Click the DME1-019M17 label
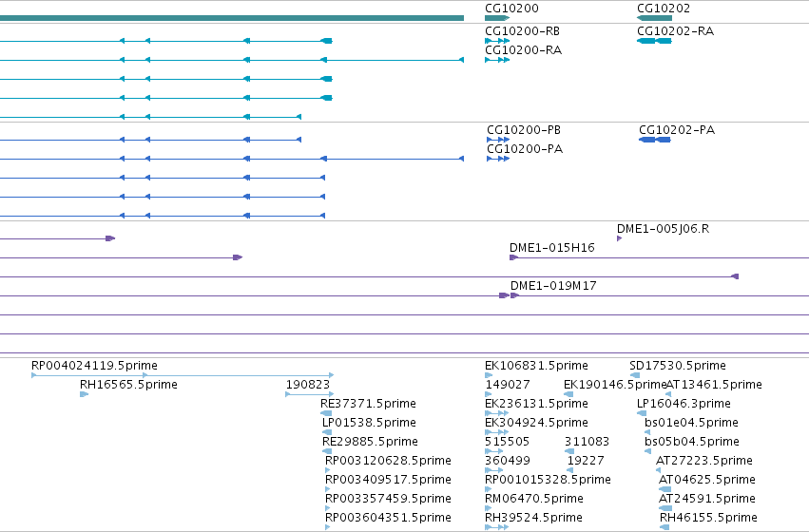809x532 pixels. pyautogui.click(x=553, y=286)
